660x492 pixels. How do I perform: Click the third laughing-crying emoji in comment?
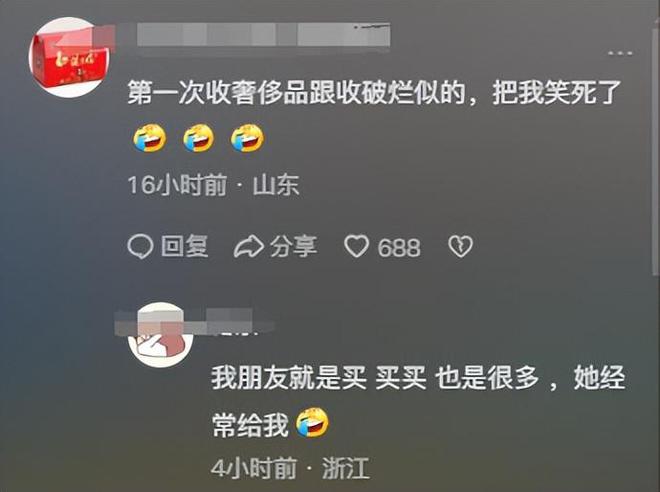(248, 138)
